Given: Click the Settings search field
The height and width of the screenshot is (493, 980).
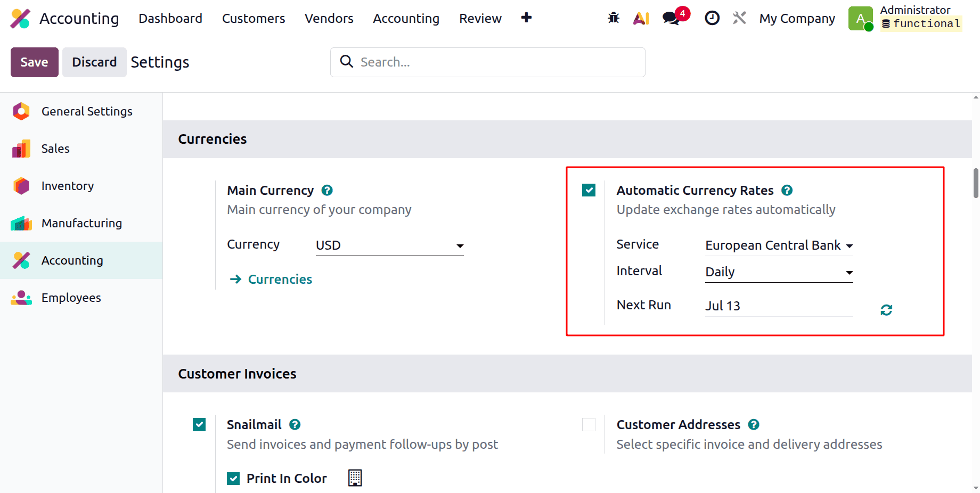Looking at the screenshot, I should point(488,62).
